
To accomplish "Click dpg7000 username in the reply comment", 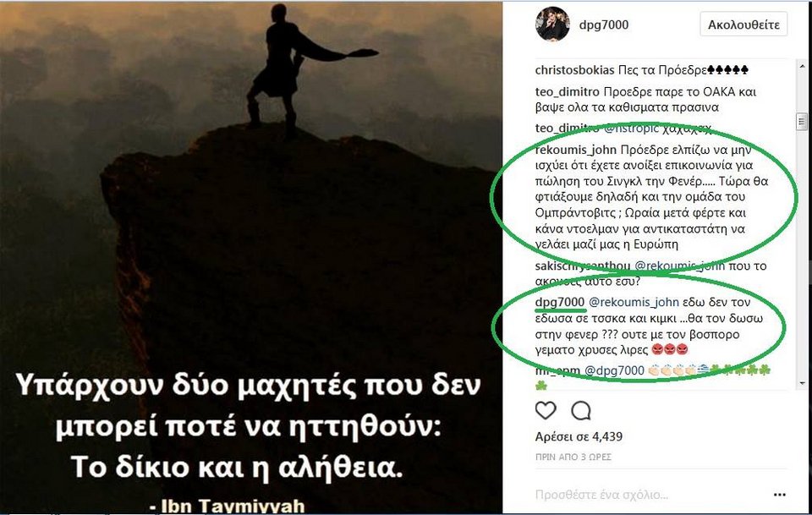I will click(560, 302).
